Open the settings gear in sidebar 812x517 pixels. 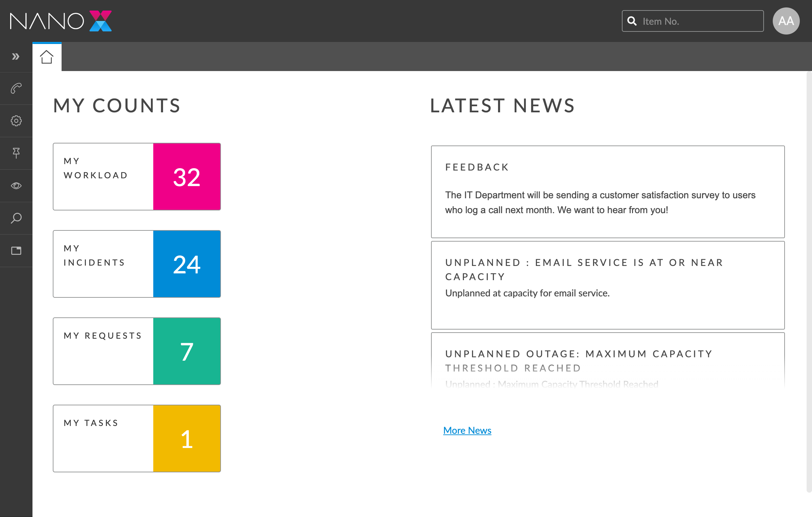[x=16, y=121]
